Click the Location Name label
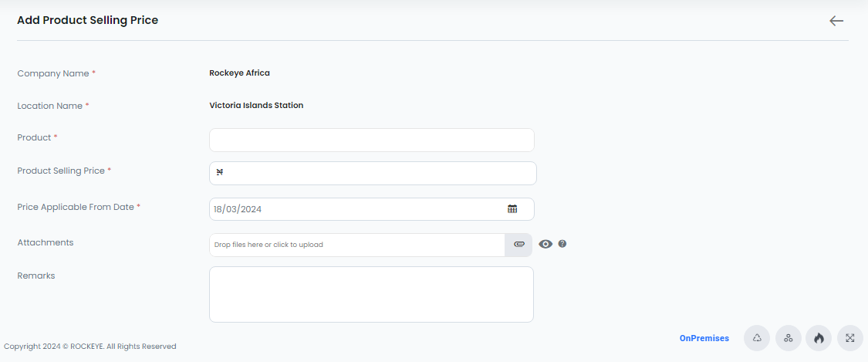This screenshot has height=362, width=868. (50, 106)
